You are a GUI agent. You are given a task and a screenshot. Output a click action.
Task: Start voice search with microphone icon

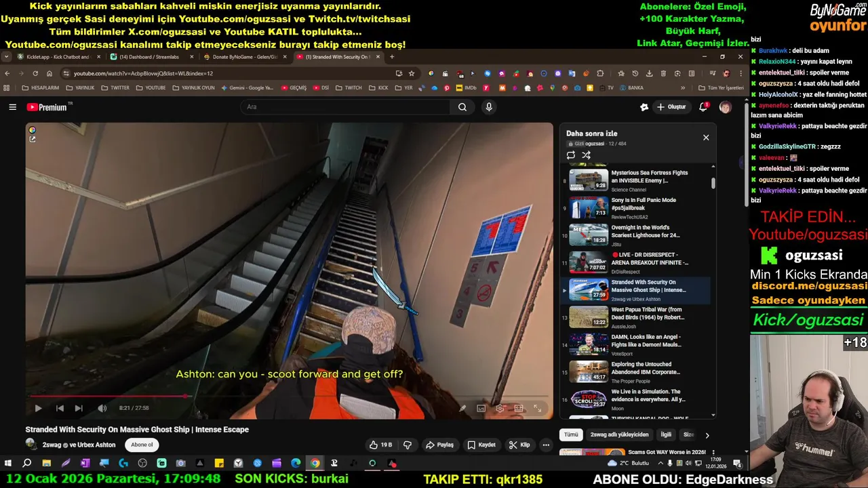coord(489,107)
